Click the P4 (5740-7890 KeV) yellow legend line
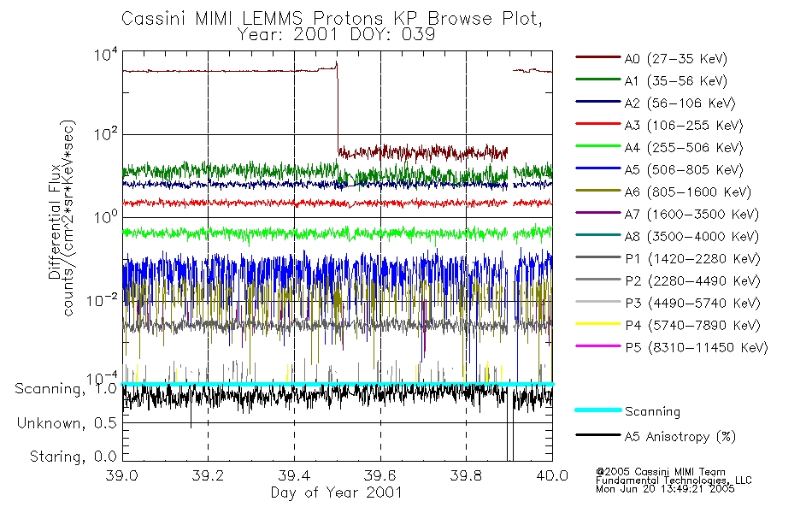 tap(598, 324)
